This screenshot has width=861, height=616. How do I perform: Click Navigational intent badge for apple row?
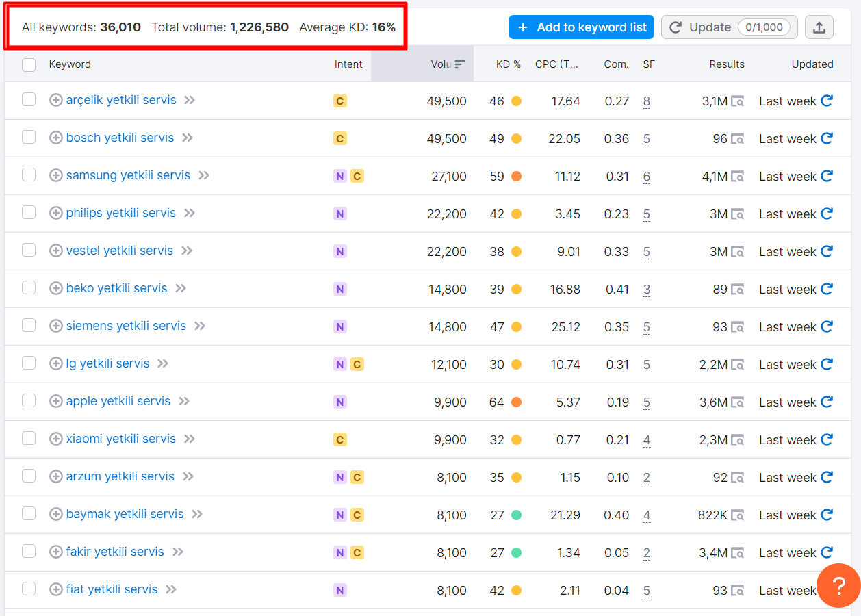pos(340,402)
